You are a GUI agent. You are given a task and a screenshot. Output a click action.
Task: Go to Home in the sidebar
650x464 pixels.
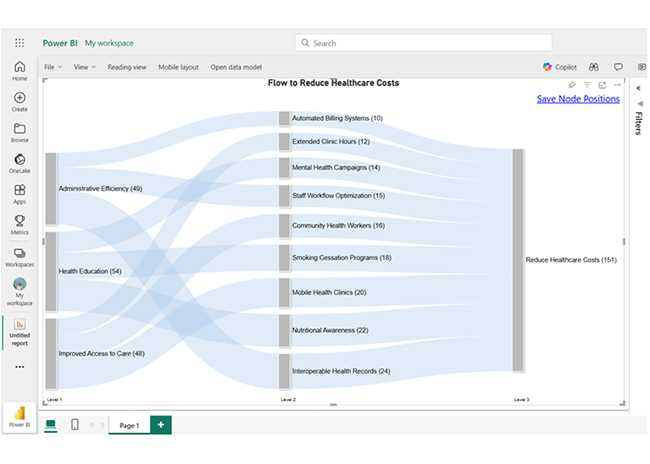tap(19, 70)
